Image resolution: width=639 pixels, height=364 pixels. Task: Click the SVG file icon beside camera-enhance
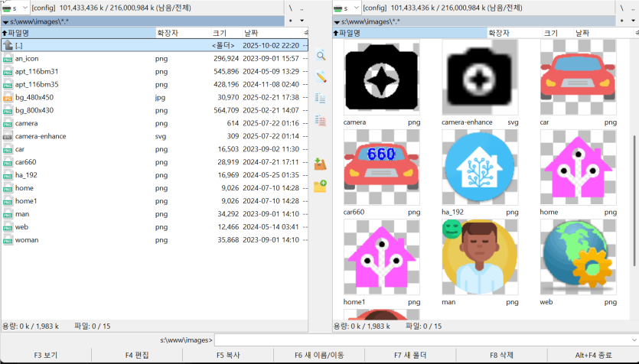(x=8, y=136)
